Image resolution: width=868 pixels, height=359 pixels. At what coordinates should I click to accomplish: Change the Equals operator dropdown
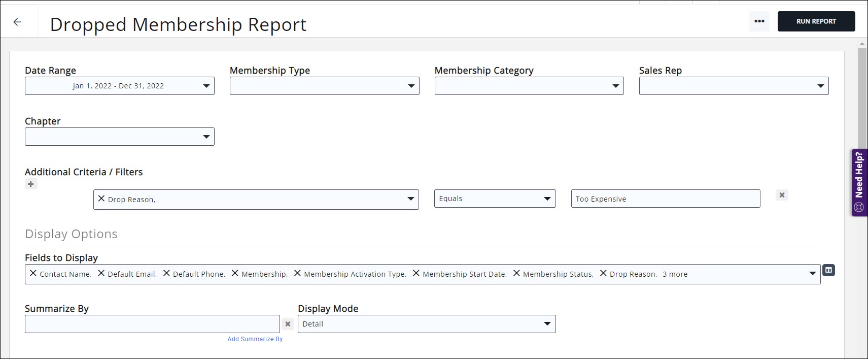pos(495,199)
